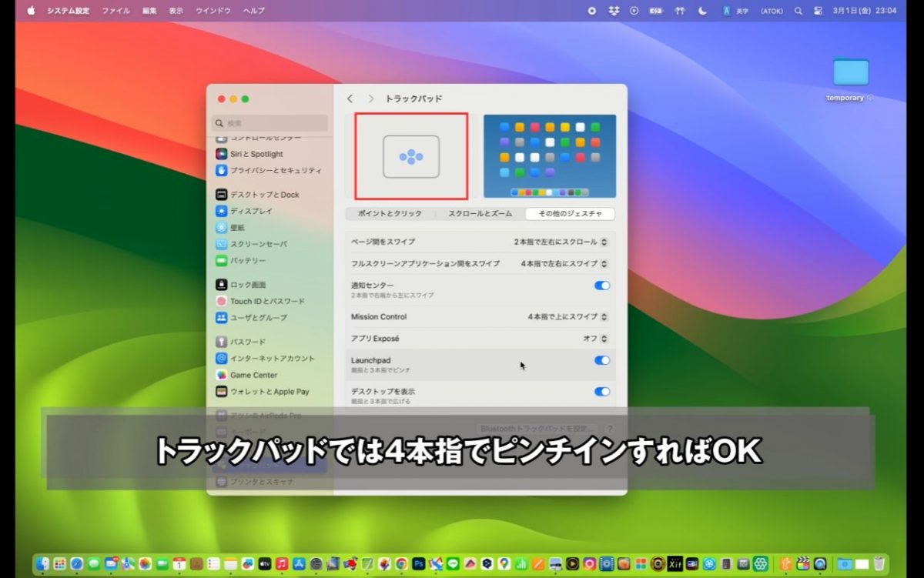The image size is (924, 578).
Task: Select ウォレットと Apple Pay icon
Action: click(x=222, y=392)
